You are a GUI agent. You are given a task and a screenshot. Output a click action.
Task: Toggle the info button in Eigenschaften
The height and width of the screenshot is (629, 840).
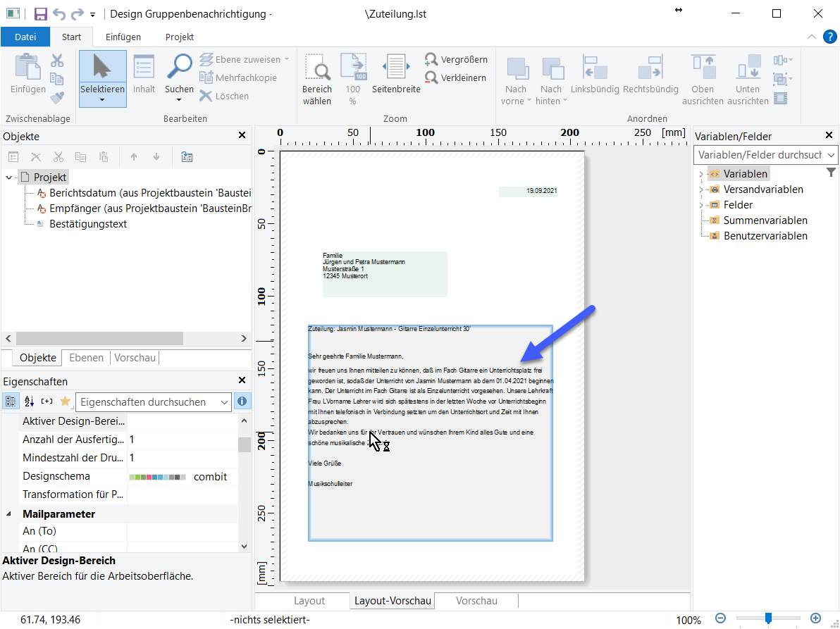click(242, 401)
